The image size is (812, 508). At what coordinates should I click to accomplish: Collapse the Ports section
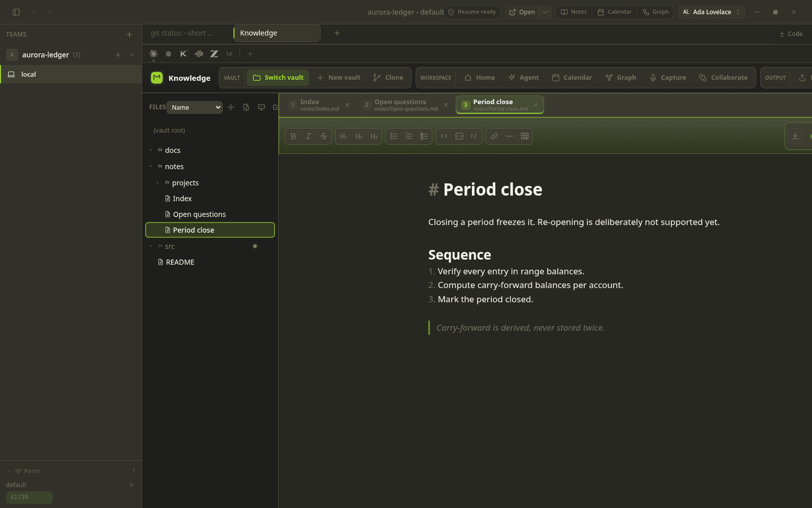(9, 471)
